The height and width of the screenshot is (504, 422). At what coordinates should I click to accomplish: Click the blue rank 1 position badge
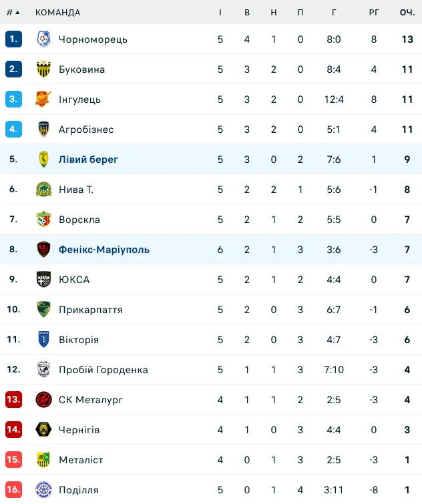pyautogui.click(x=13, y=39)
